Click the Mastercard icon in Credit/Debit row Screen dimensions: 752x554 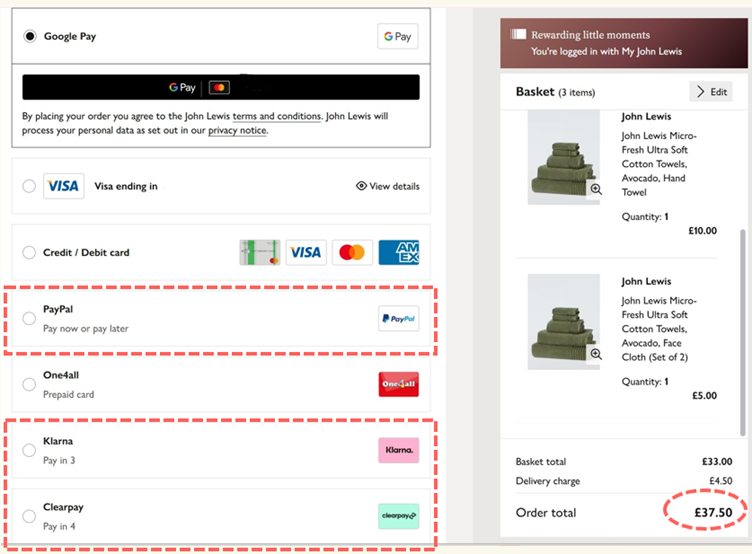click(x=352, y=252)
